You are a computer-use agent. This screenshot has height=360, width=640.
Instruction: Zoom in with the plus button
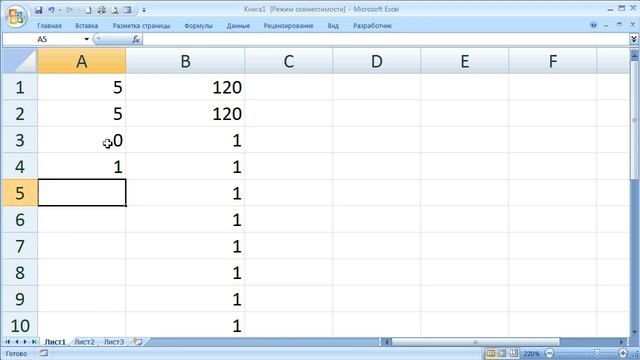coord(623,353)
